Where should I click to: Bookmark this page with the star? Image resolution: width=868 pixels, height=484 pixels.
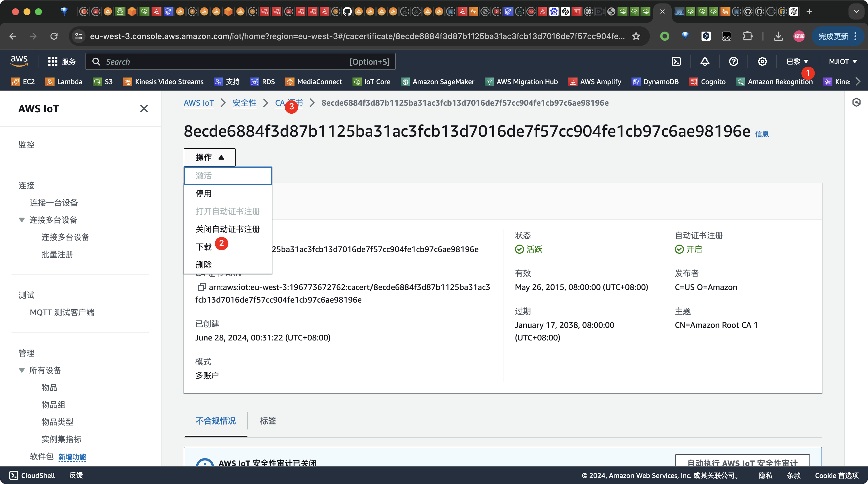(636, 36)
